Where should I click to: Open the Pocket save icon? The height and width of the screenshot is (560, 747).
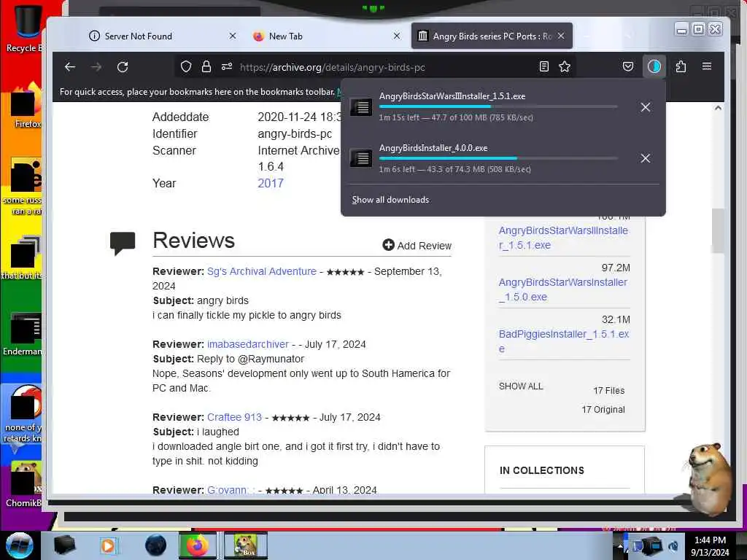click(628, 66)
